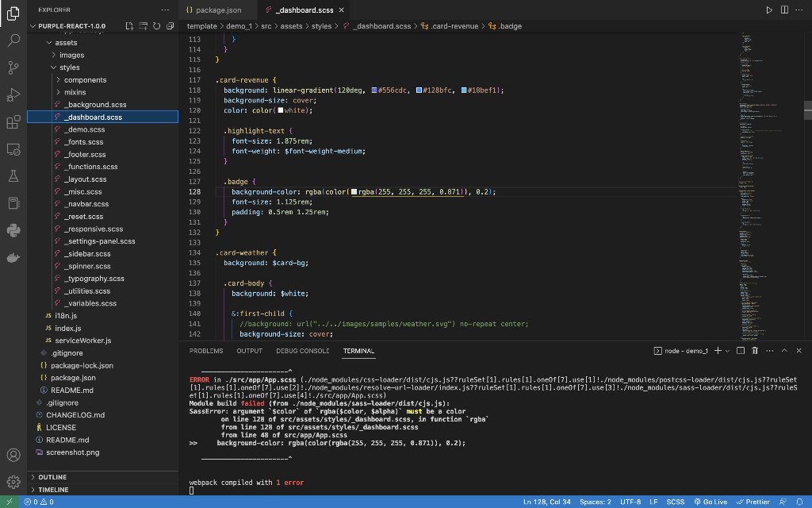Open errors and warnings count in status bar
The image size is (812, 508).
pyautogui.click(x=39, y=502)
